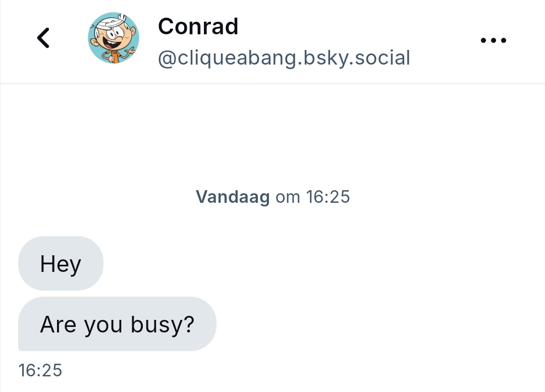545x392 pixels.
Task: Select the "Hey" message bubble
Action: (61, 263)
